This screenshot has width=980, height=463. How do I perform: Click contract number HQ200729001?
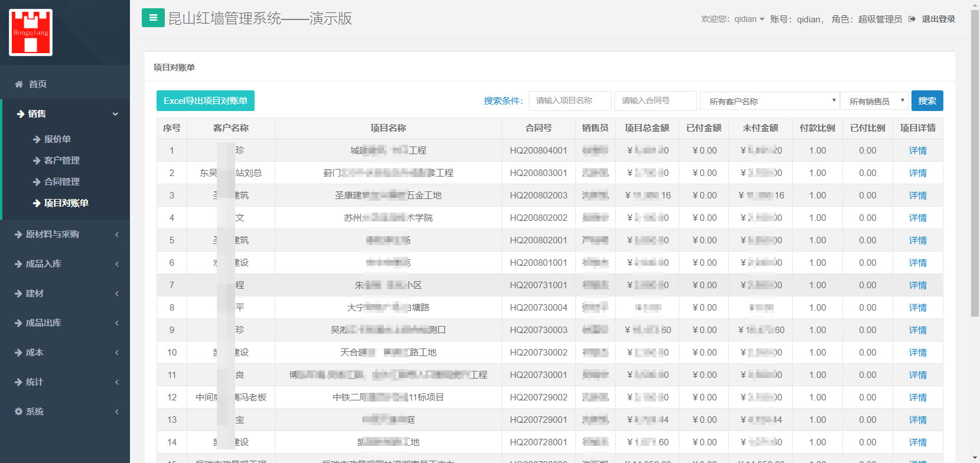point(538,420)
